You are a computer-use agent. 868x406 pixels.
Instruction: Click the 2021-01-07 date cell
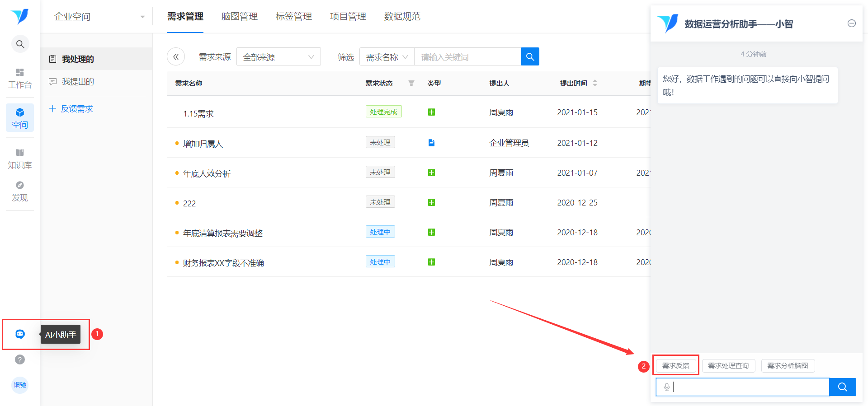pos(577,173)
